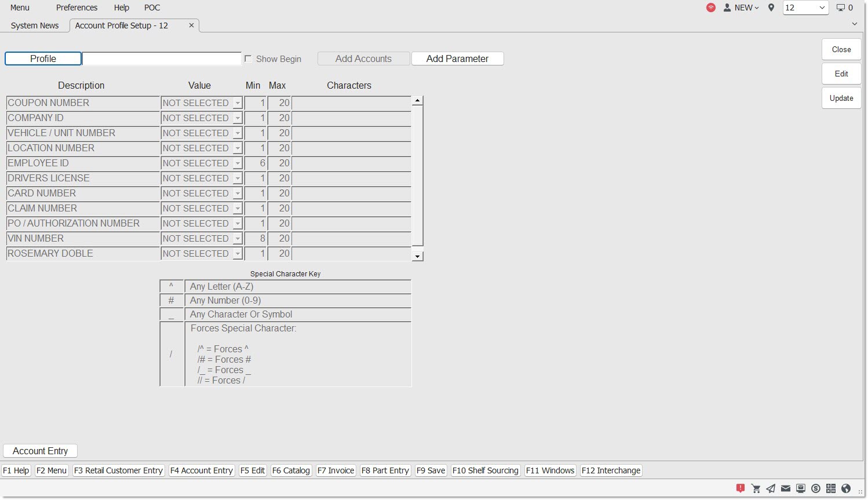Click the red alert notification icon
Viewport: 868px width, 500px height.
click(740, 488)
